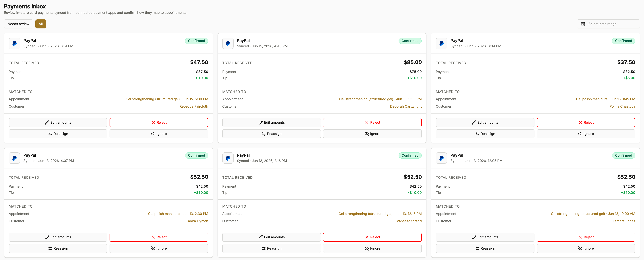
Task: Click 'Synced · Jun 13, 2026, 4:07 PM' text
Action: coord(48,161)
